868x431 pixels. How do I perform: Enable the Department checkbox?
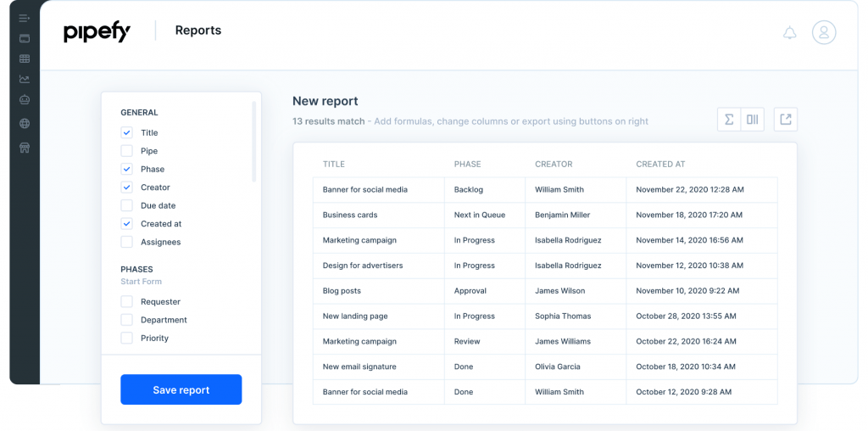[x=127, y=320]
